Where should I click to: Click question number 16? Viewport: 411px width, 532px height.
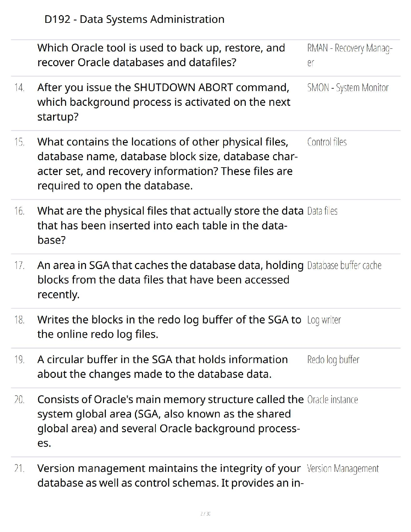pos(19,211)
